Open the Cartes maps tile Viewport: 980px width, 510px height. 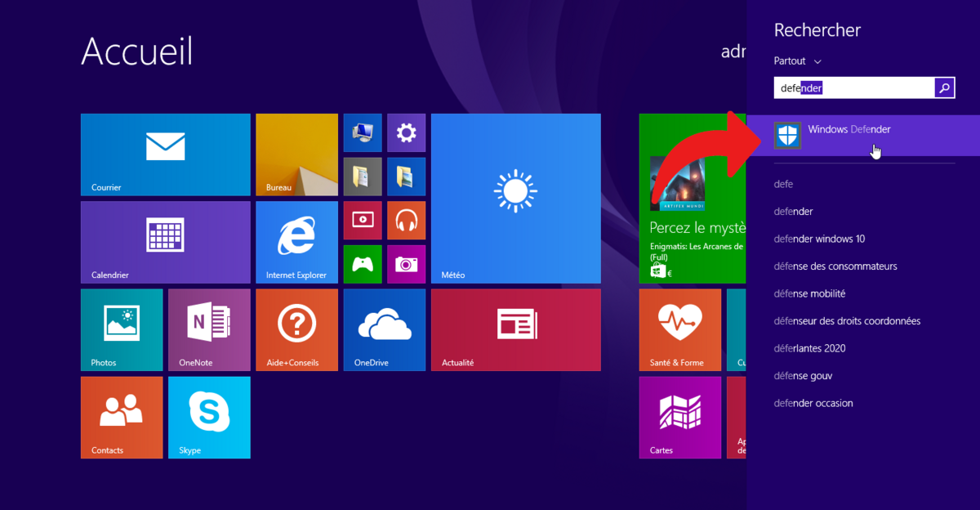tap(680, 417)
